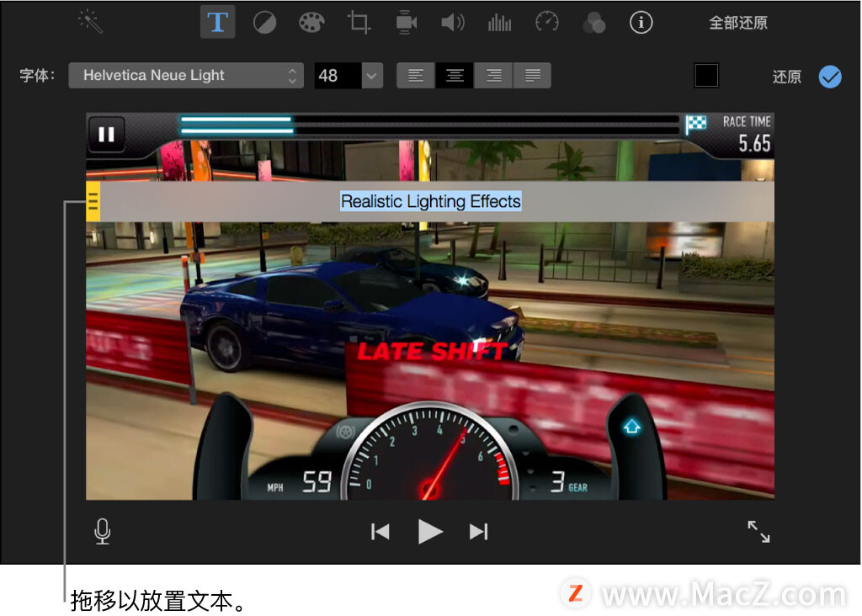Expand the font size dropdown arrow

pyautogui.click(x=372, y=75)
